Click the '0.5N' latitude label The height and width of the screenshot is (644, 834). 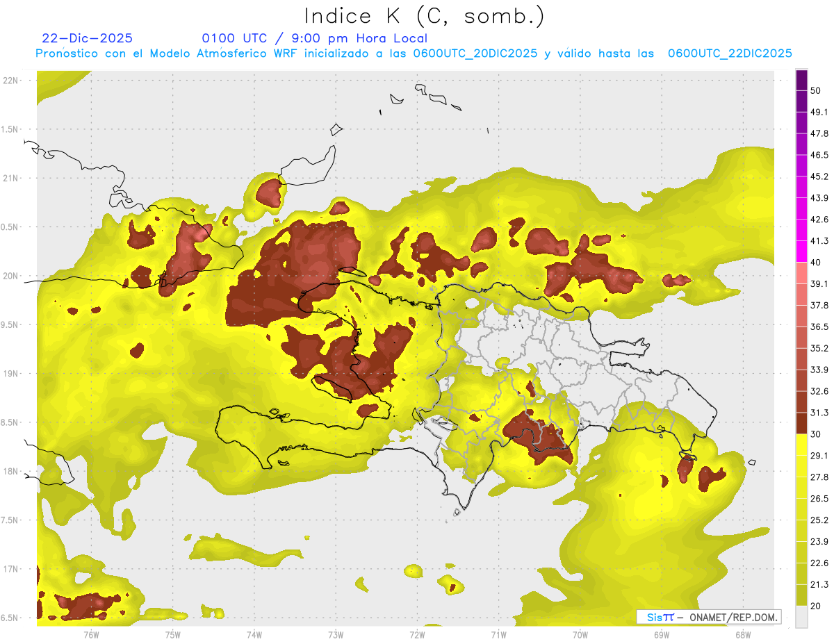[9, 227]
